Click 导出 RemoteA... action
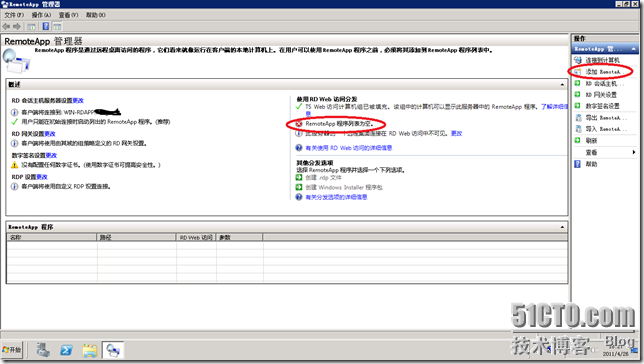The width and height of the screenshot is (644, 364). point(606,118)
